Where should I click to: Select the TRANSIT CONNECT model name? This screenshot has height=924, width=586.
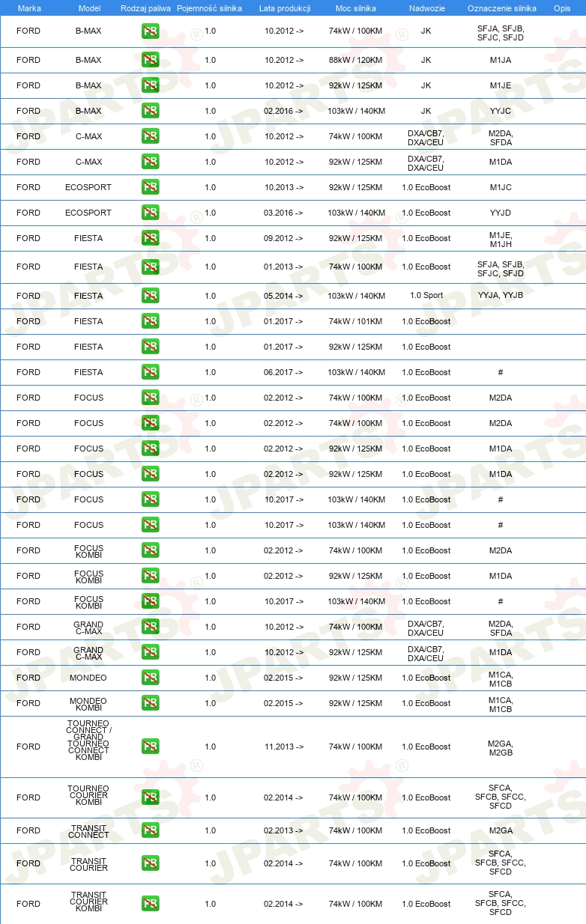(x=88, y=830)
